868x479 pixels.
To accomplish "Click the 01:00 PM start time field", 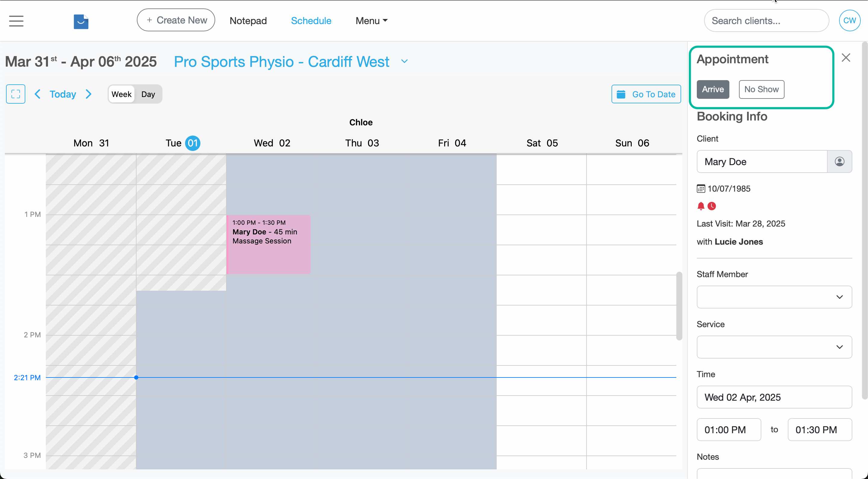I will click(728, 430).
